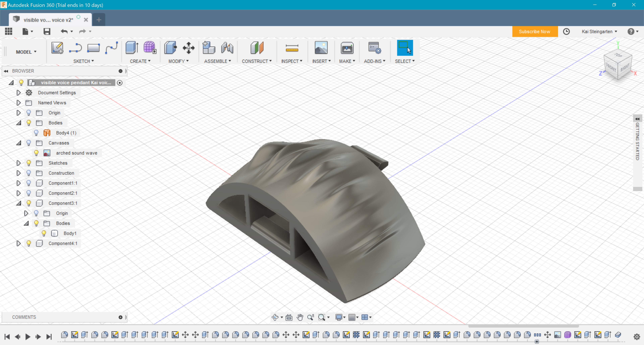Viewport: 644px width, 345px height.
Task: Select the Rectangle sketch tool
Action: 93,48
